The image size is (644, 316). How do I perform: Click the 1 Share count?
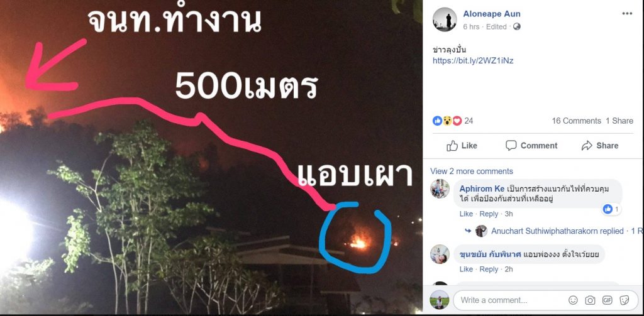coord(619,121)
